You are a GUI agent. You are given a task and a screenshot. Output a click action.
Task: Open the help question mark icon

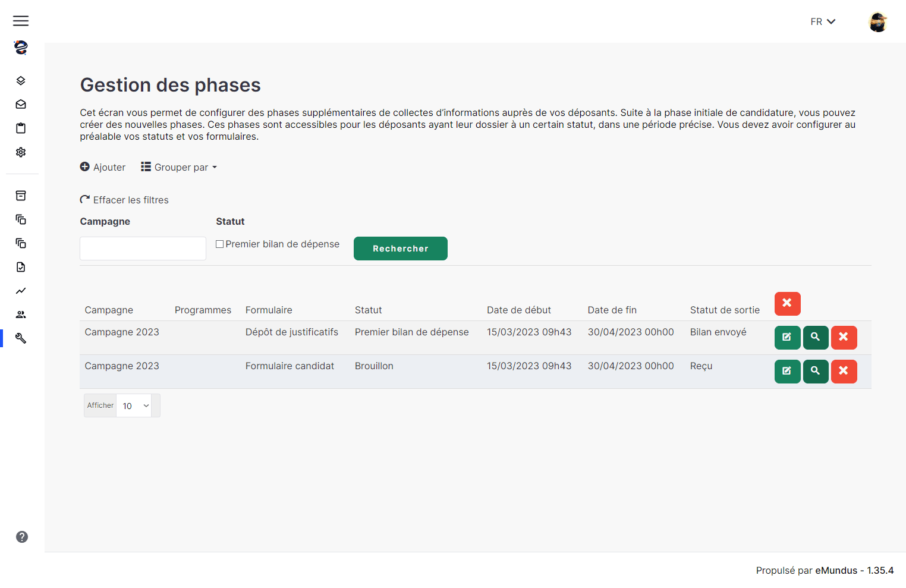(x=22, y=536)
